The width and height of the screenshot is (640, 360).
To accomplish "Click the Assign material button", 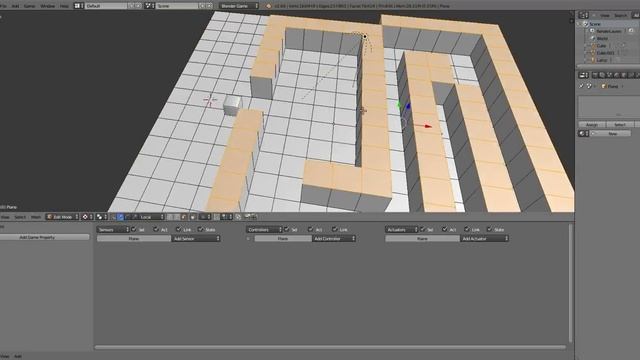I will point(592,124).
